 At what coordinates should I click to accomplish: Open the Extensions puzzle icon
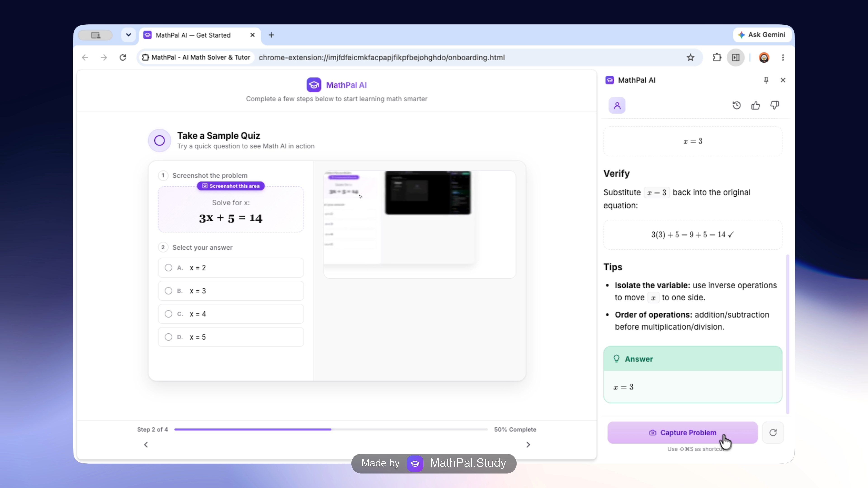[x=717, y=58]
